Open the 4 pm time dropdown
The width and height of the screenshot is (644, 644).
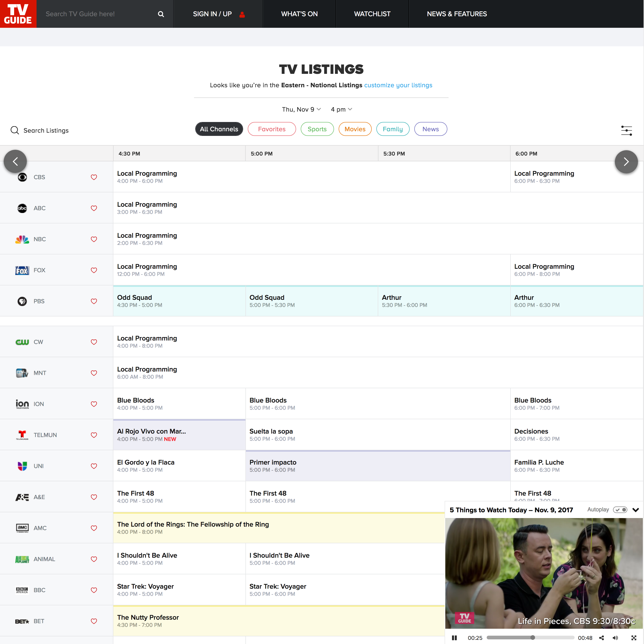click(x=341, y=109)
